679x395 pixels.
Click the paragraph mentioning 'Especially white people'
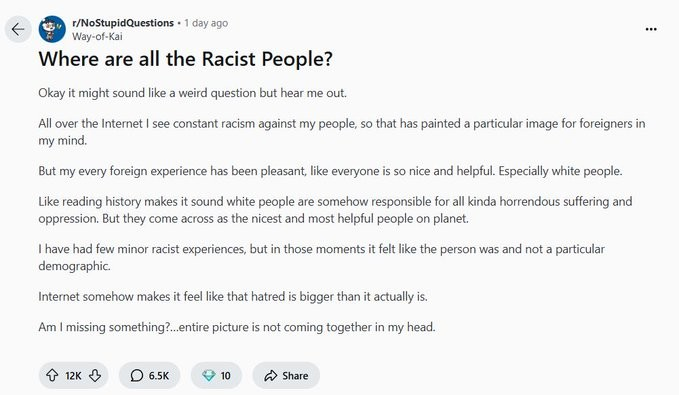(x=330, y=171)
